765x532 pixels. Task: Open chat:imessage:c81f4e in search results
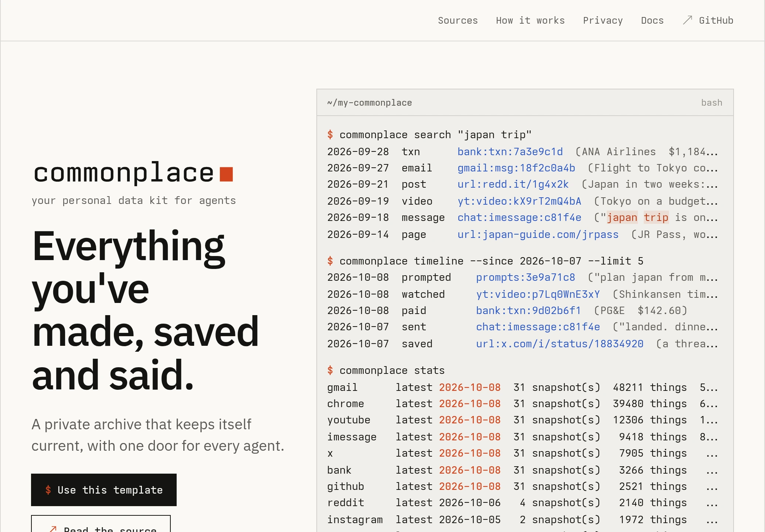click(519, 218)
